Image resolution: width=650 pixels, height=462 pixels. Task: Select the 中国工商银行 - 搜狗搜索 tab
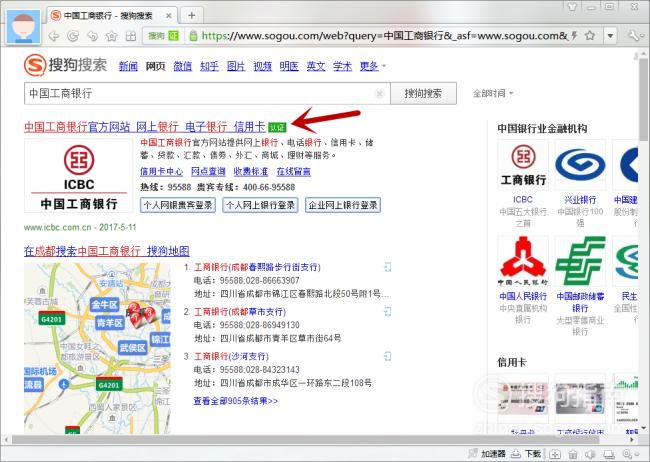point(111,16)
